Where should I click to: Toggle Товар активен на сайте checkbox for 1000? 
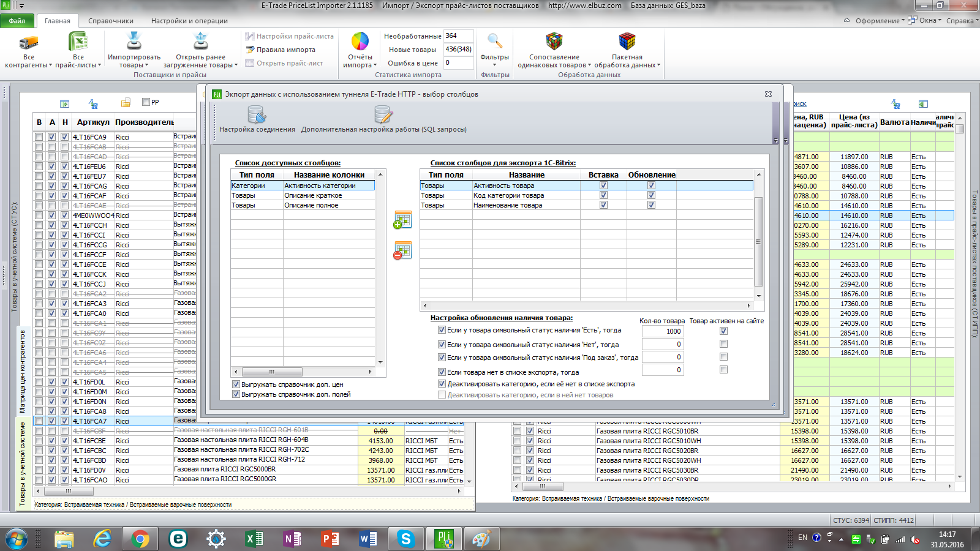pyautogui.click(x=723, y=331)
